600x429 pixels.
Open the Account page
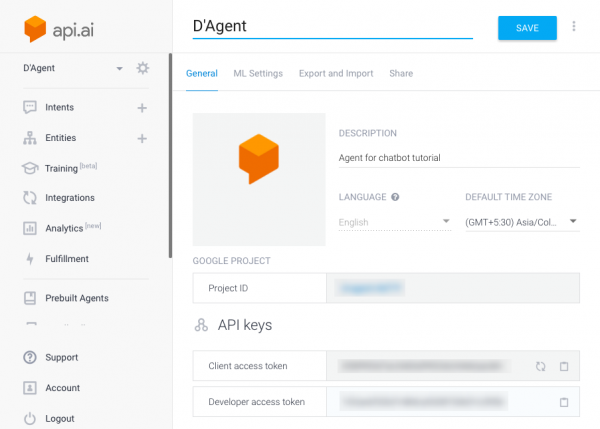coord(63,388)
